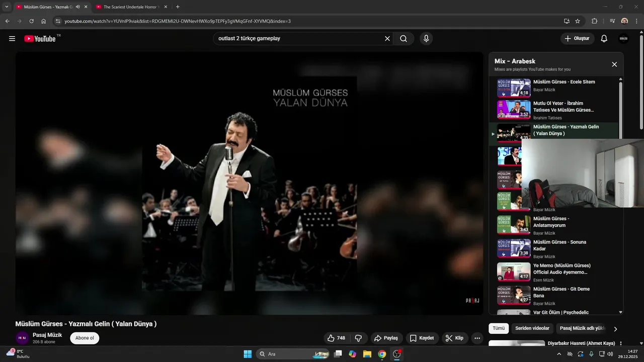Open File Explorer from the taskbar
The height and width of the screenshot is (362, 644).
click(x=367, y=354)
